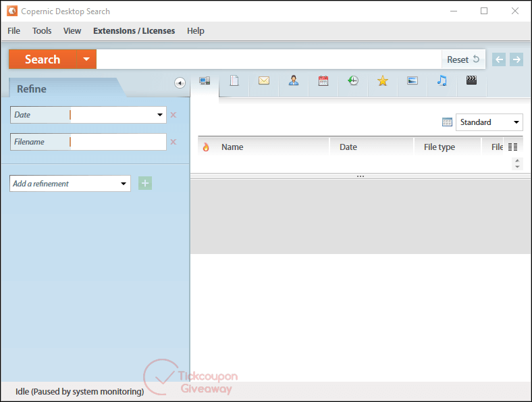The width and height of the screenshot is (532, 402).
Task: Minimize the Copernic Desktop Search window
Action: tap(454, 11)
